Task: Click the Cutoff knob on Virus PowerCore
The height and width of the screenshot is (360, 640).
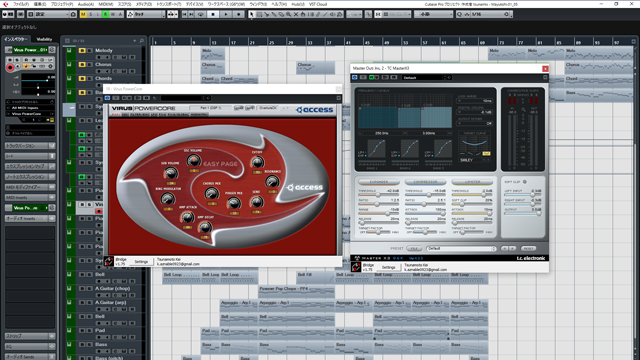Action: [257, 162]
